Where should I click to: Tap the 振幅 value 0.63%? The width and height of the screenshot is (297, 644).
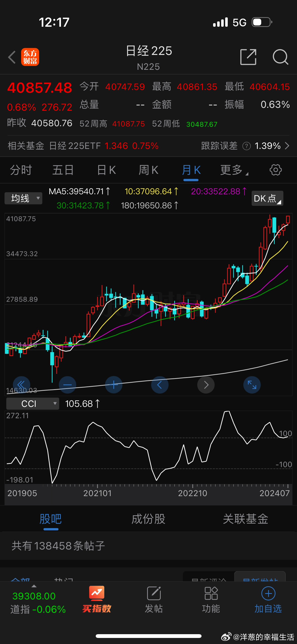(275, 105)
